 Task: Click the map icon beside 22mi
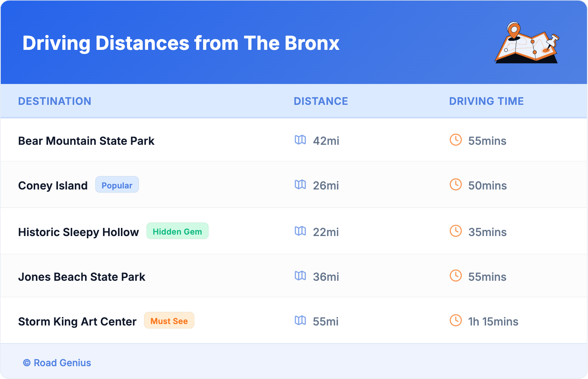[300, 231]
